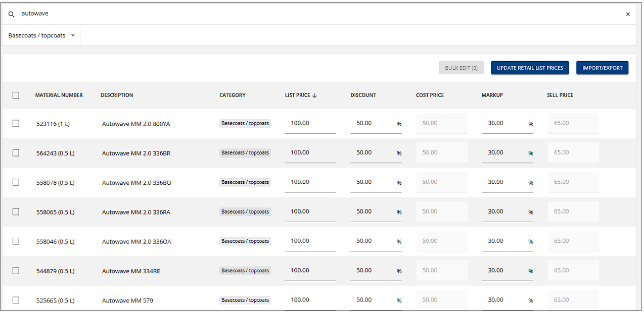Select description Autowave MM 2.0 336RA
Viewport: 644px width, 313px height.
coord(136,212)
